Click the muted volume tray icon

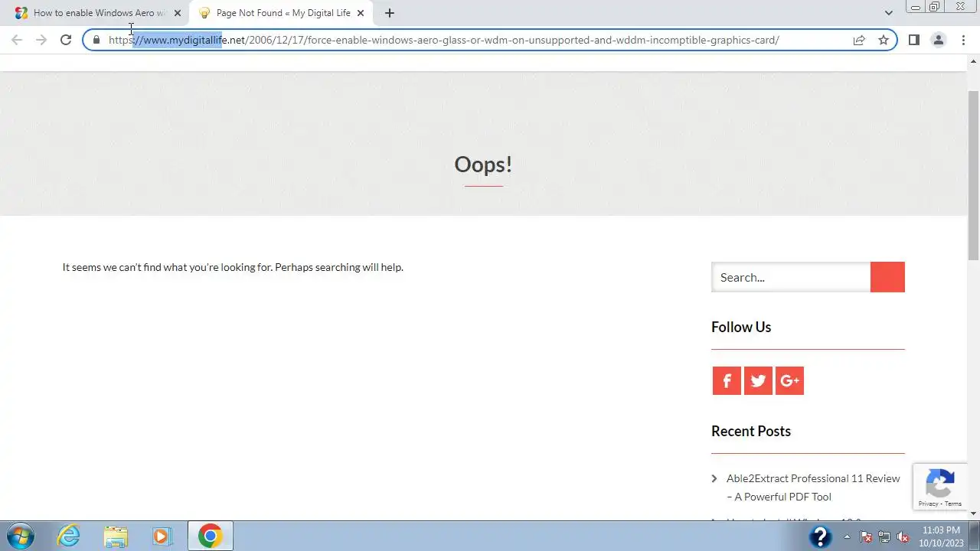(x=903, y=536)
